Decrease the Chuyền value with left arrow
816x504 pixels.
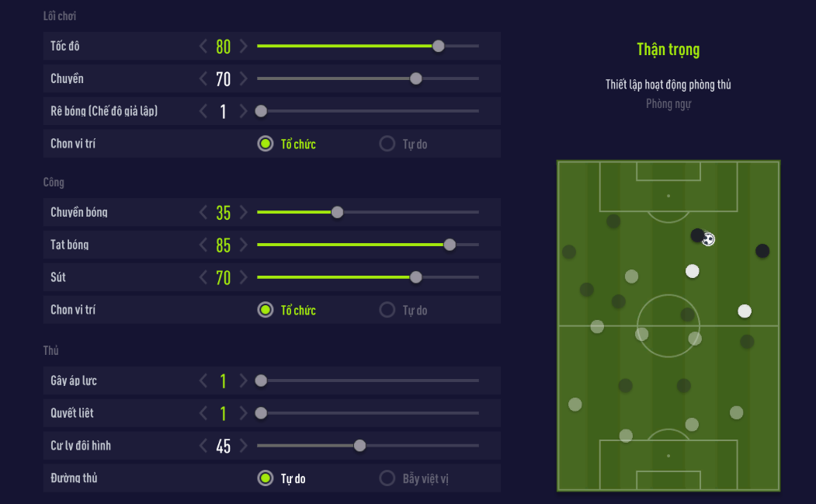click(203, 79)
